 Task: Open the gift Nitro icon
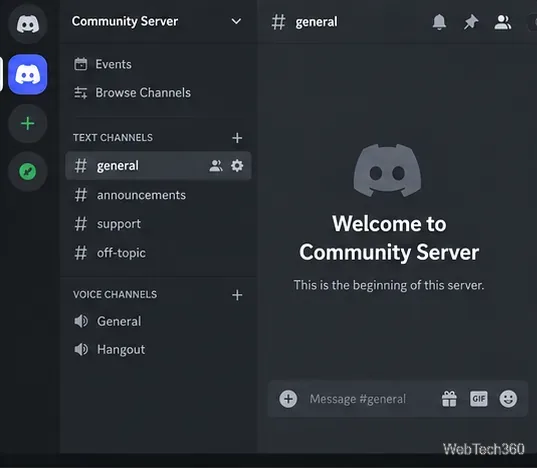pyautogui.click(x=449, y=399)
